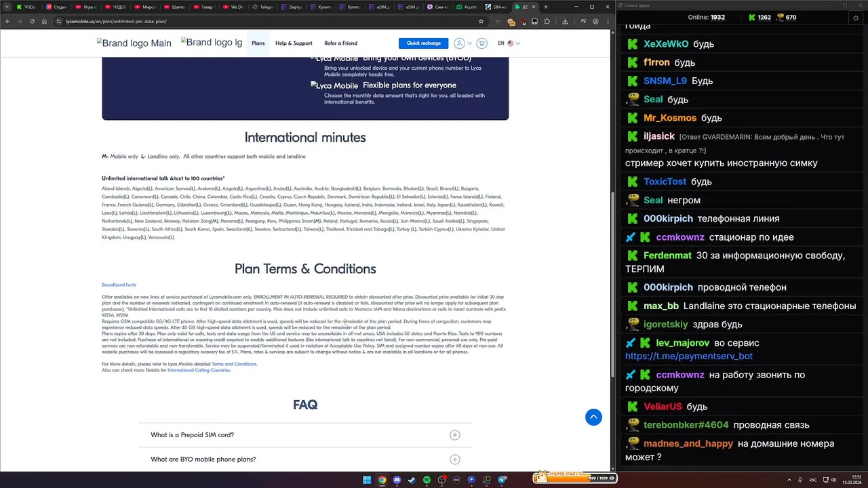This screenshot has height=488, width=868.
Task: Click the site info icon in address bar
Action: click(59, 21)
